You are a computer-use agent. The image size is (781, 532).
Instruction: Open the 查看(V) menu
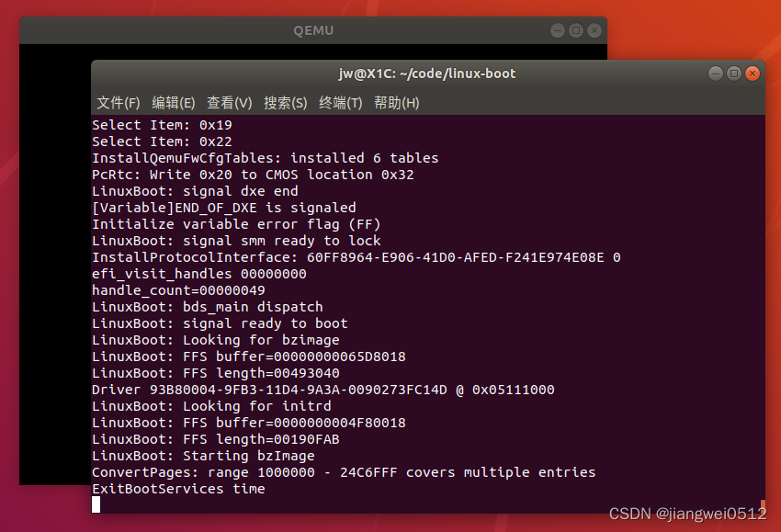229,103
